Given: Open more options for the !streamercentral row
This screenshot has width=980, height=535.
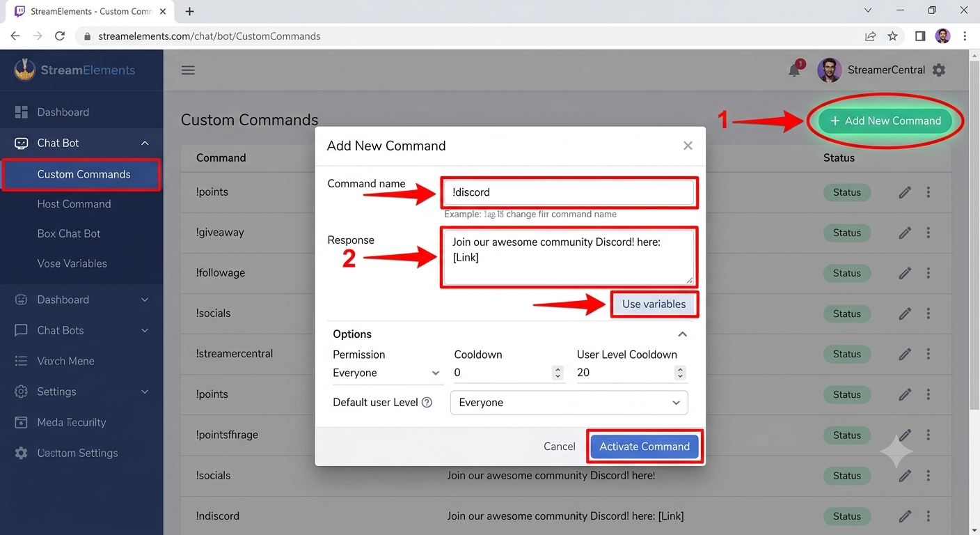Looking at the screenshot, I should (928, 354).
